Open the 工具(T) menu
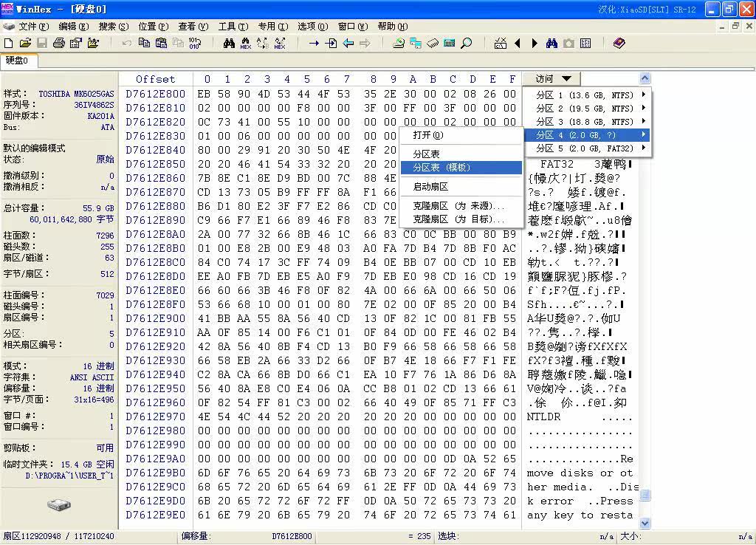The image size is (756, 545). pos(233,27)
